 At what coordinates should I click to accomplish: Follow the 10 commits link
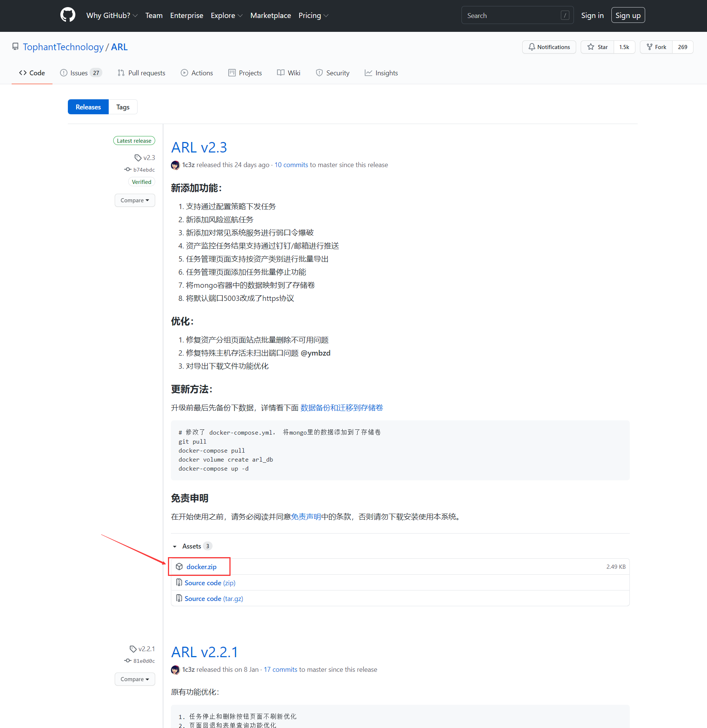[x=291, y=164]
